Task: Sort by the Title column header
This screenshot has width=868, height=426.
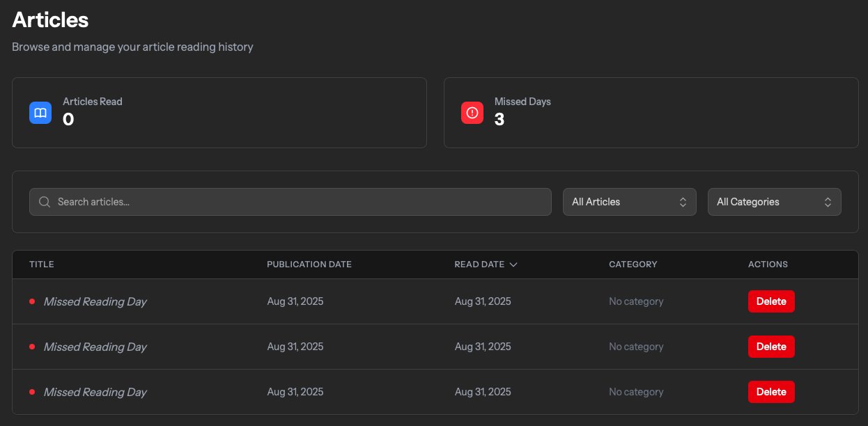Action: 42,265
